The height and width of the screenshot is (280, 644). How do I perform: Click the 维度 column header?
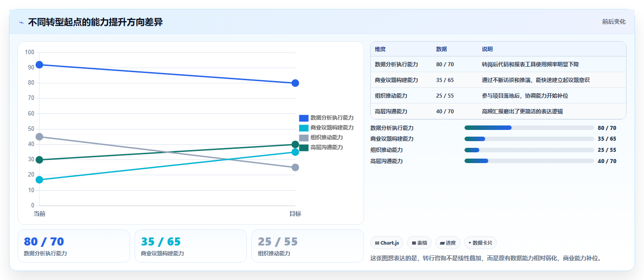(380, 49)
